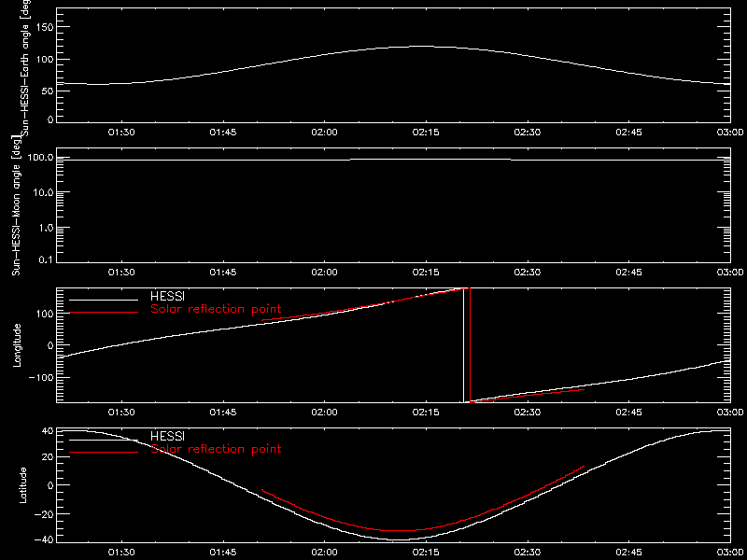Click the 0.1 tick on Moon angle axis
Image resolution: width=747 pixels, height=560 pixels.
tap(47, 261)
